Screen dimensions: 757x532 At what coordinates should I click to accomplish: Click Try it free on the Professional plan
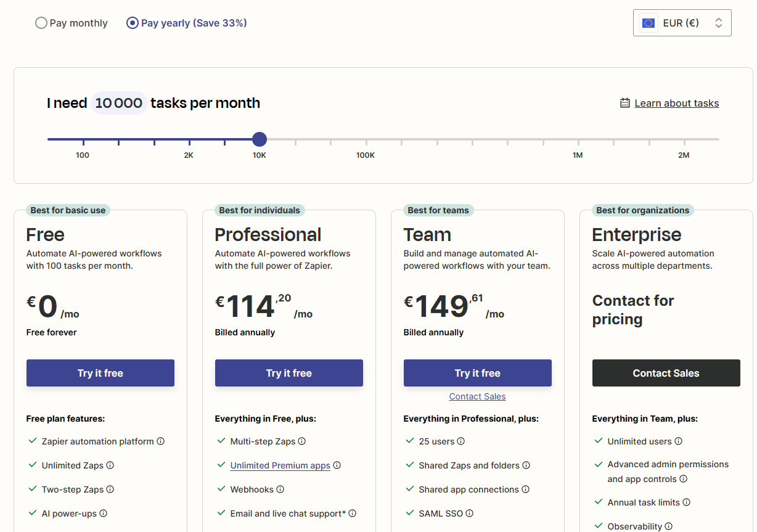[x=288, y=372]
